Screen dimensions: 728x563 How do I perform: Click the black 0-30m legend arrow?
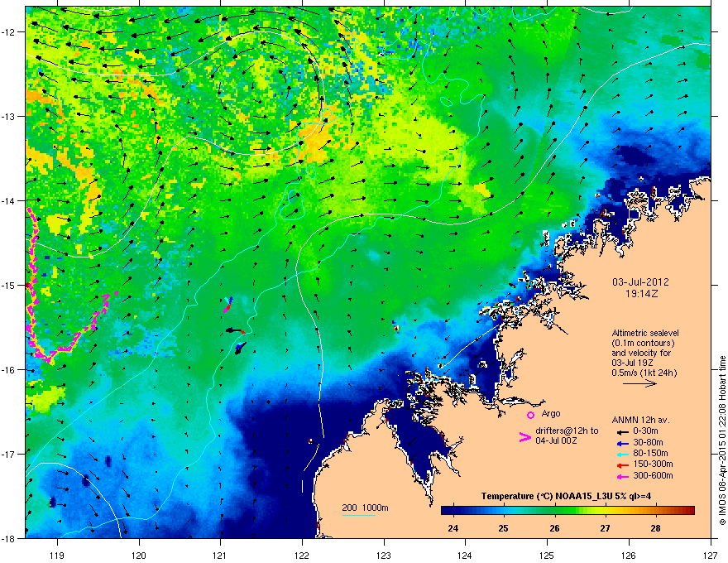(623, 432)
